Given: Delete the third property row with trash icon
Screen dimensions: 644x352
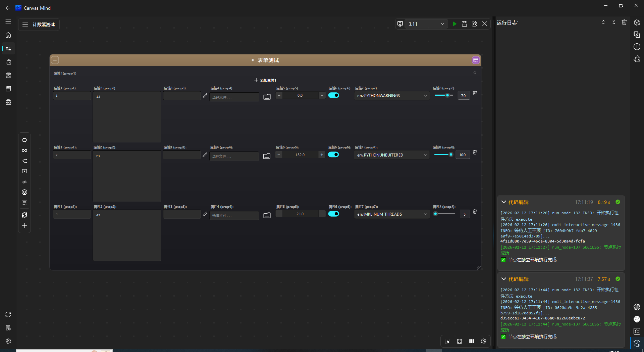Looking at the screenshot, I should 475,212.
